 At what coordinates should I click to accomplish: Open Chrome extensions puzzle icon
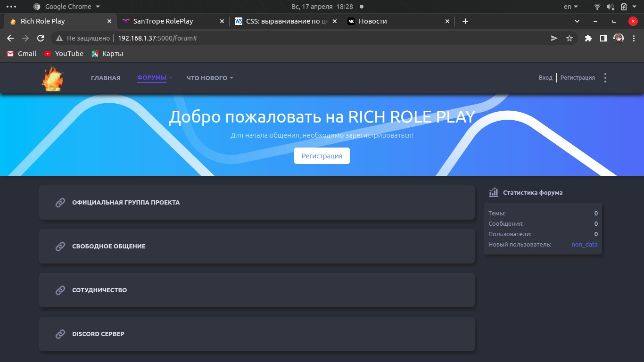pos(588,38)
